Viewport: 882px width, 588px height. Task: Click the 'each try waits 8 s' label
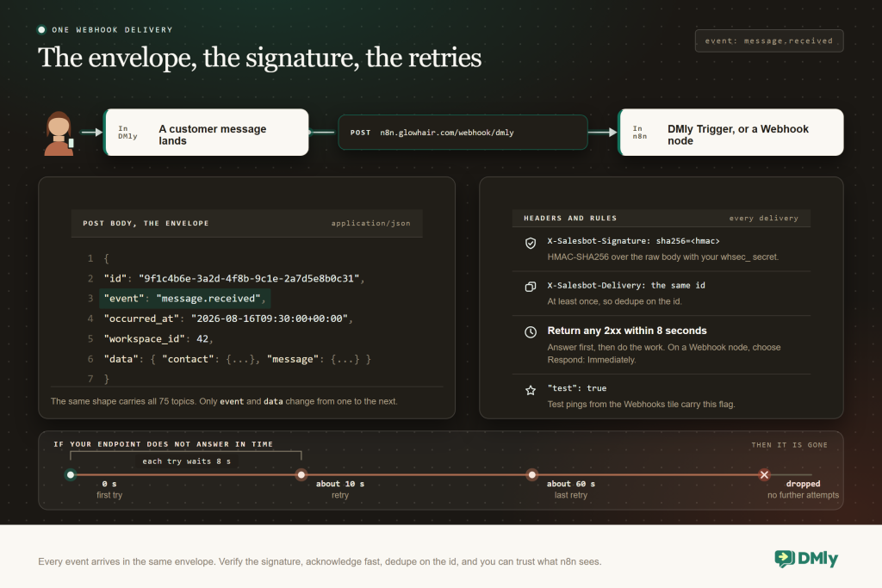(x=186, y=461)
